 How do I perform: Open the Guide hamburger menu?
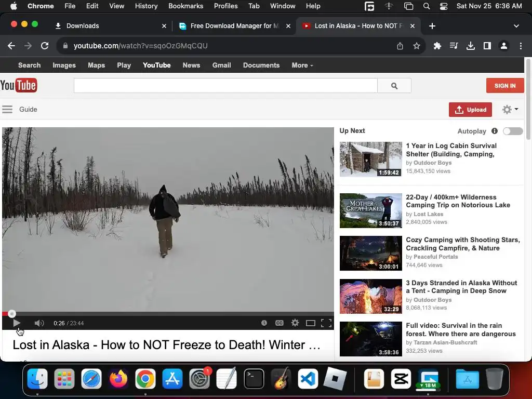point(7,109)
